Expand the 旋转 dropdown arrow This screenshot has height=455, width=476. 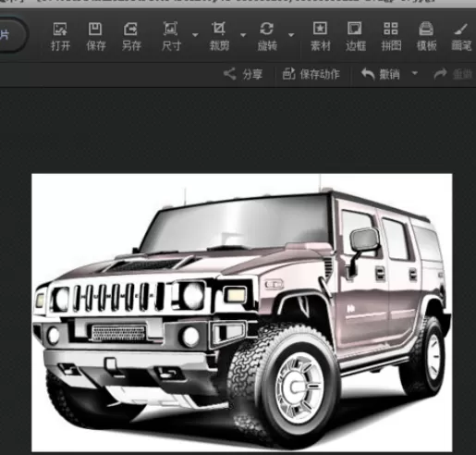291,35
